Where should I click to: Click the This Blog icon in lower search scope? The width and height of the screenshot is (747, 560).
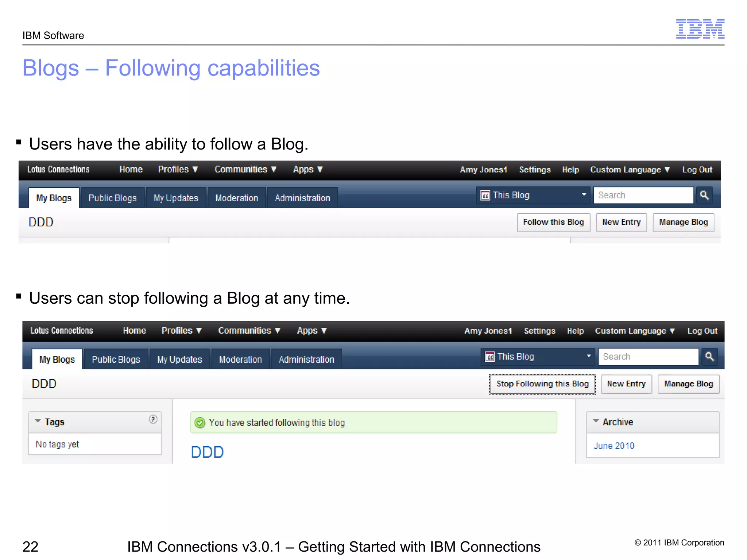click(489, 357)
